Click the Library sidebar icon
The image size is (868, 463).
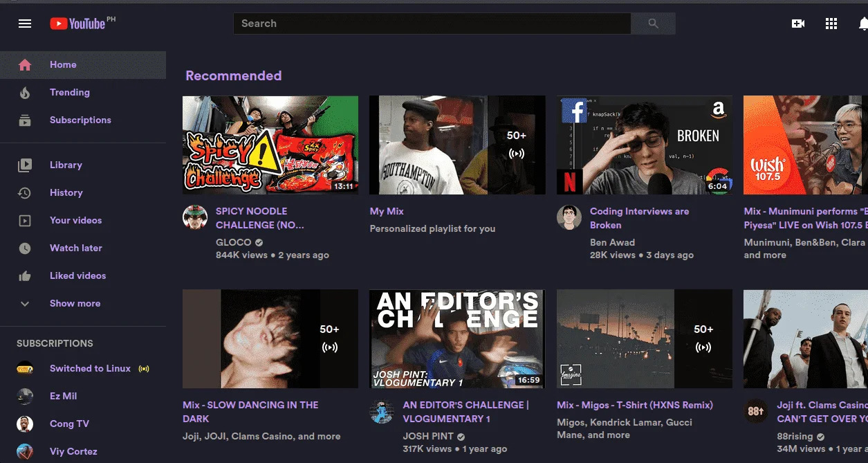coord(25,165)
